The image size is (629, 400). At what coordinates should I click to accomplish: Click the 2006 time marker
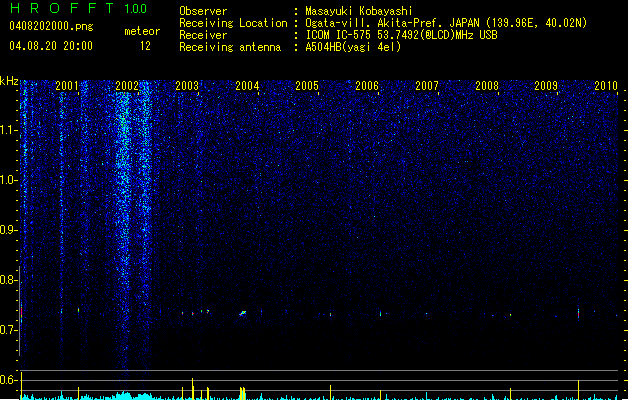[x=367, y=85]
